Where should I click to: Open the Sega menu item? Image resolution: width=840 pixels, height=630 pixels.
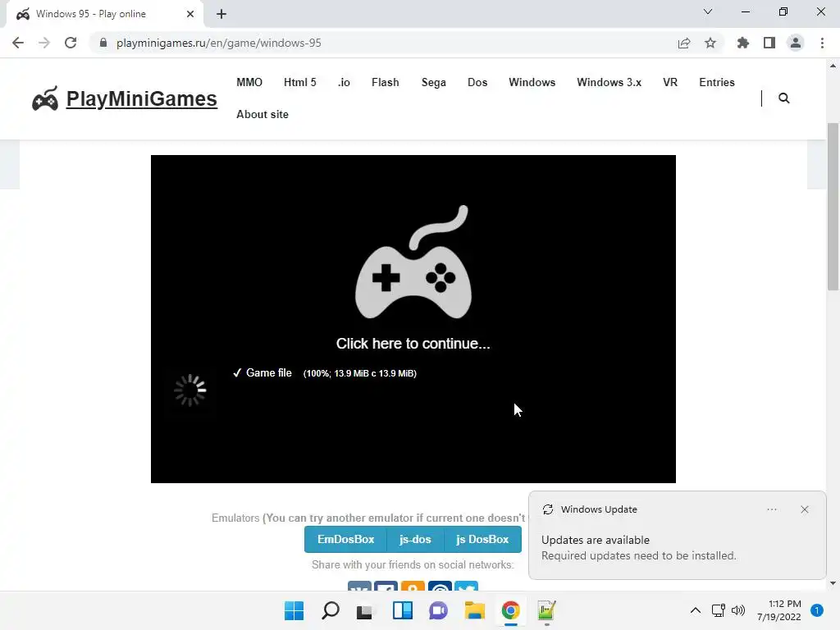(x=433, y=83)
